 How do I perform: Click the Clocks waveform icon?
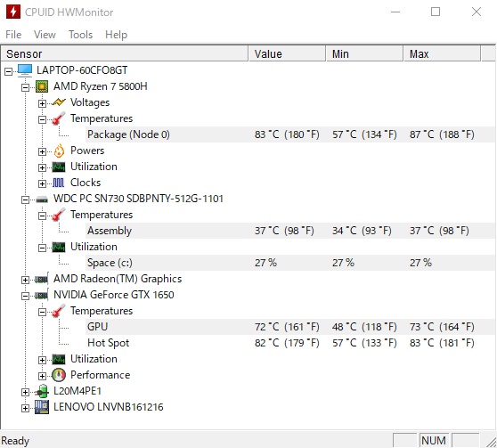[x=59, y=183]
